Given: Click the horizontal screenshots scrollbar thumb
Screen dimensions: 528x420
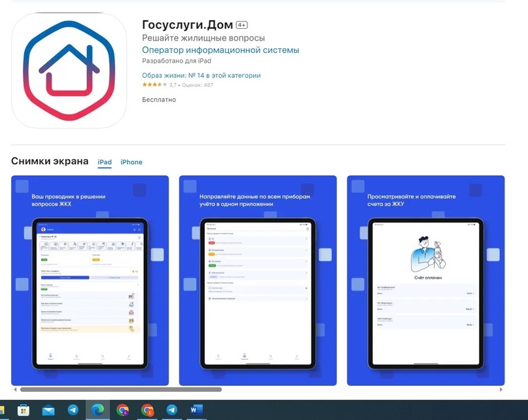Looking at the screenshot, I should pos(121,390).
